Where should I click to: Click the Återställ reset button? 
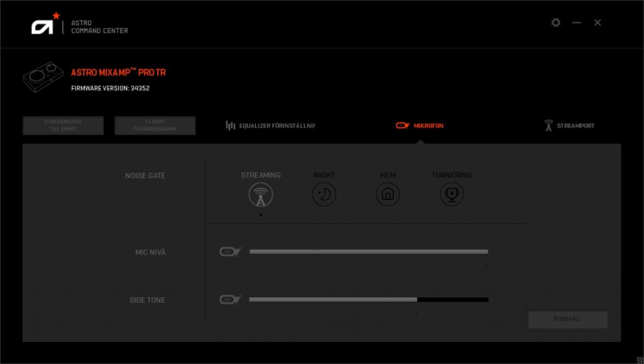coord(568,319)
